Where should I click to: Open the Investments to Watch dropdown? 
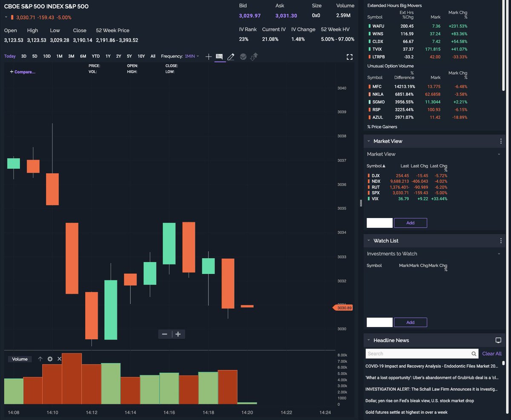pyautogui.click(x=499, y=254)
